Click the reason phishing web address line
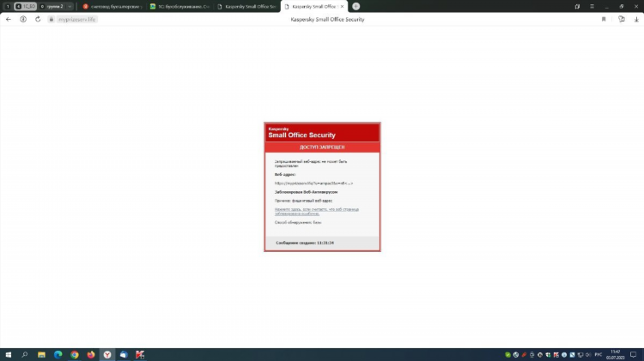This screenshot has width=644, height=361. click(x=303, y=201)
